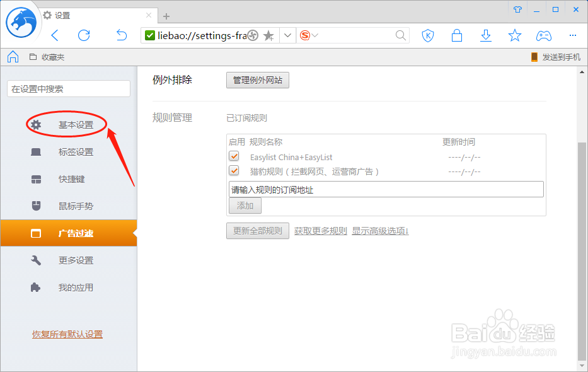Open favorites star in toolbar
This screenshot has width=588, height=372.
(x=514, y=36)
